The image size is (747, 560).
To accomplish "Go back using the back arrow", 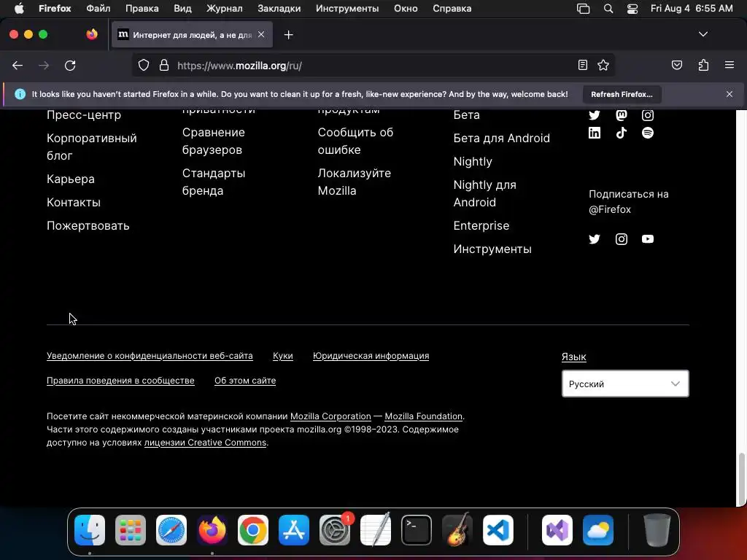I will point(18,65).
